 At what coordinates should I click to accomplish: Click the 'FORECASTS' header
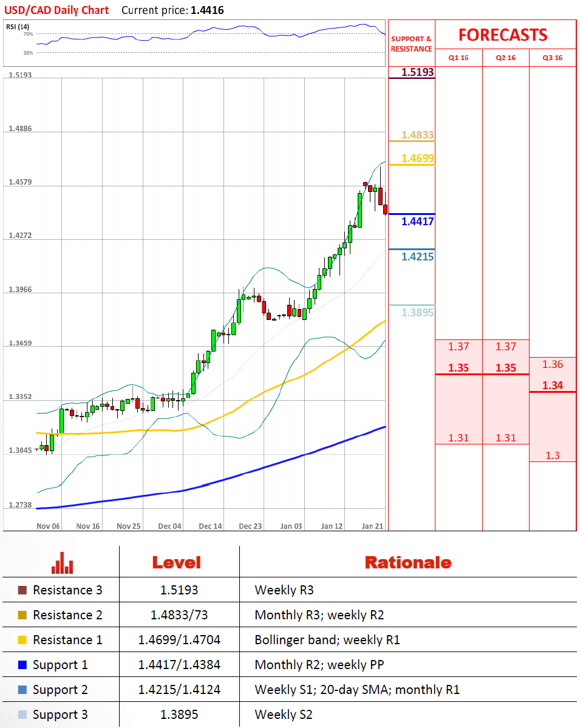pos(503,35)
